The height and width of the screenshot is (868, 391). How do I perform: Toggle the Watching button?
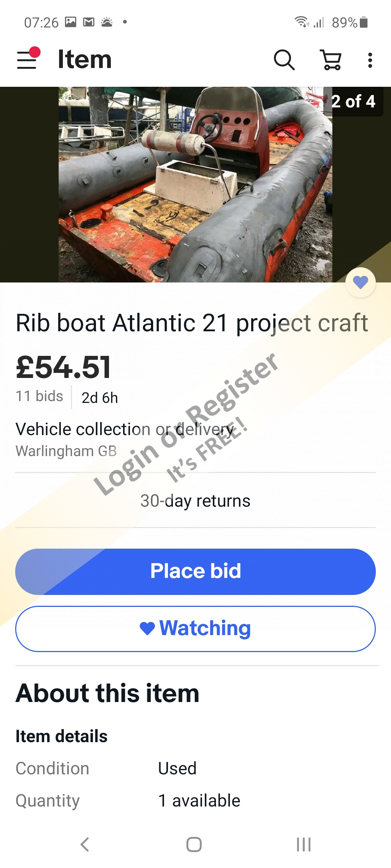[x=195, y=629]
